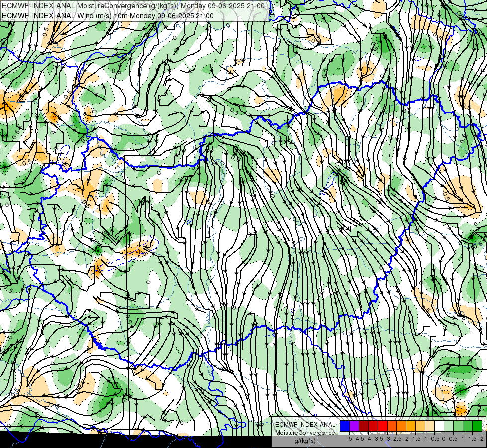Click the legend unit 'g/(kg*s)'
Image resolution: width=487 pixels, height=448 pixels.
tap(305, 441)
